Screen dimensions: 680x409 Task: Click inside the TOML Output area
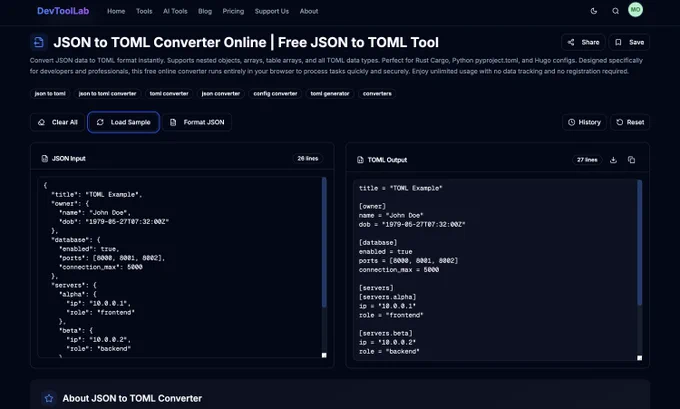(495, 270)
